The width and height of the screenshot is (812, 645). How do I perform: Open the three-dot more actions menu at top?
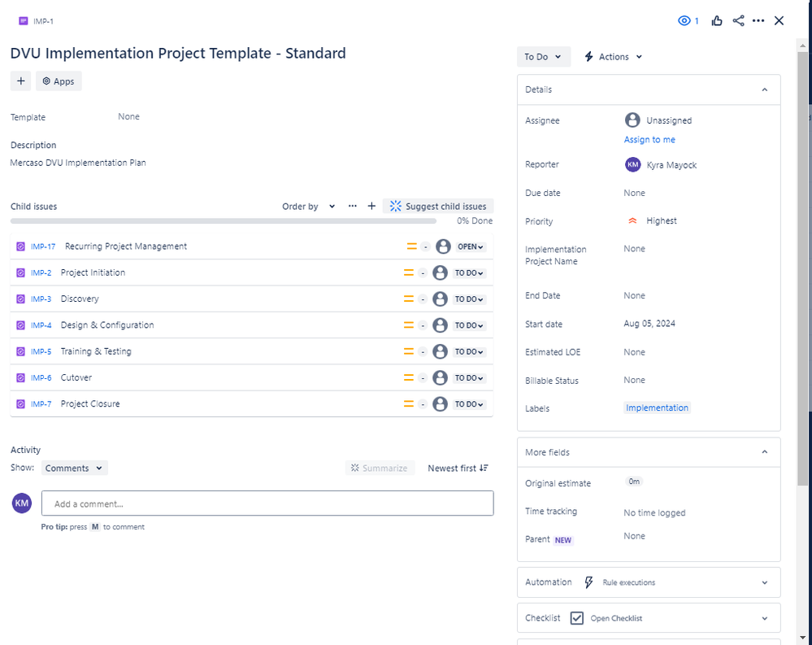coord(758,20)
